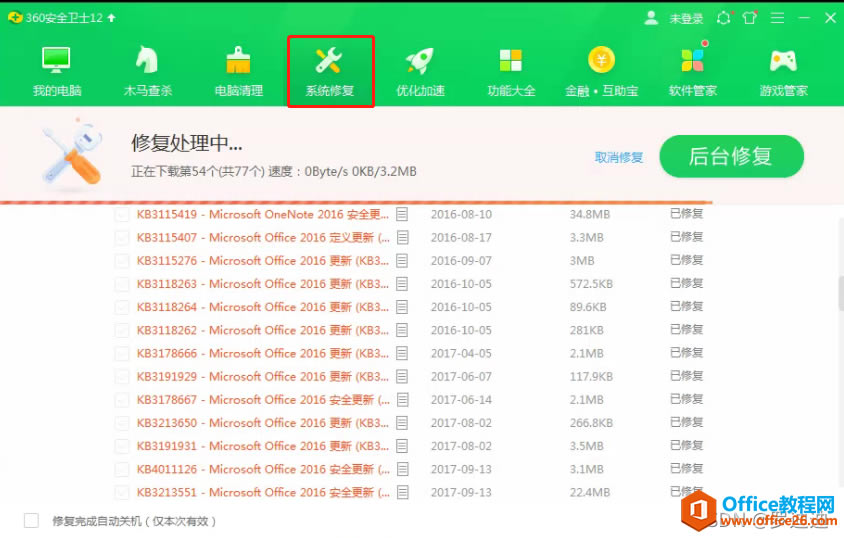
Task: Click the user avatar icon
Action: click(x=651, y=18)
